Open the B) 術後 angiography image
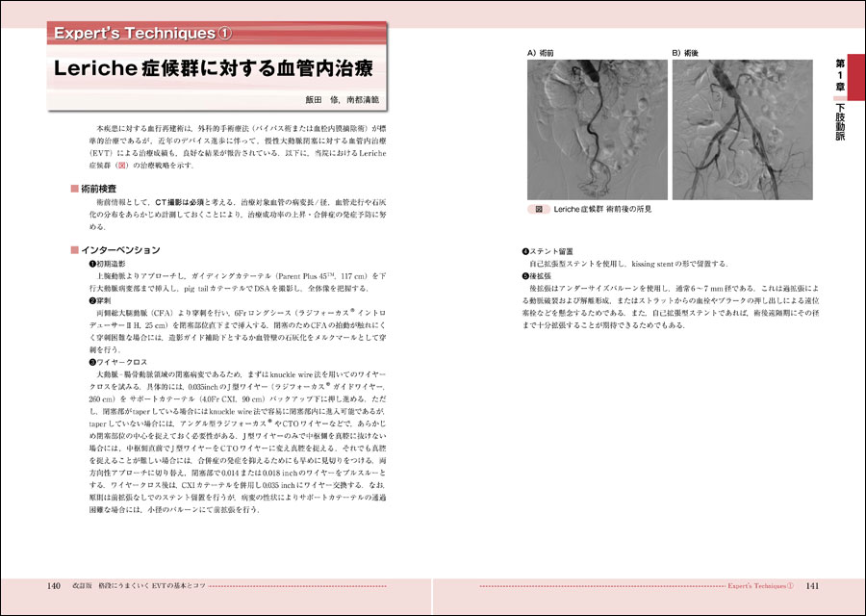 (738, 128)
